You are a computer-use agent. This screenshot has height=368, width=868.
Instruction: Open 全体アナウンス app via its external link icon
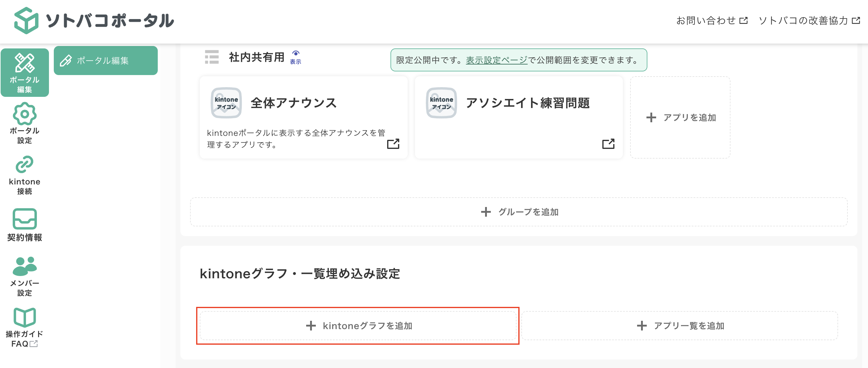click(394, 144)
